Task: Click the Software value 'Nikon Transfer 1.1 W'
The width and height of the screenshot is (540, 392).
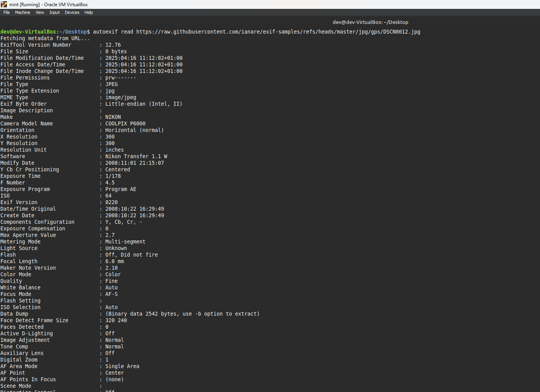Action: (136, 156)
